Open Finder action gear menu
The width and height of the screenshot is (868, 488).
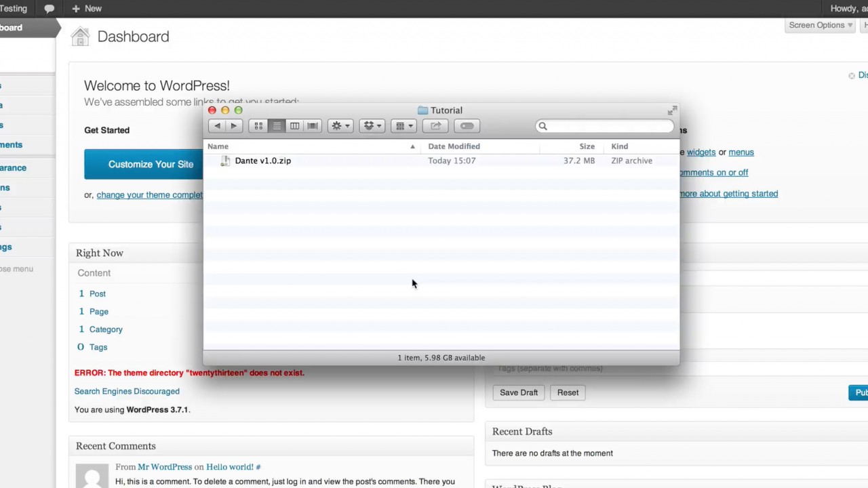(340, 126)
